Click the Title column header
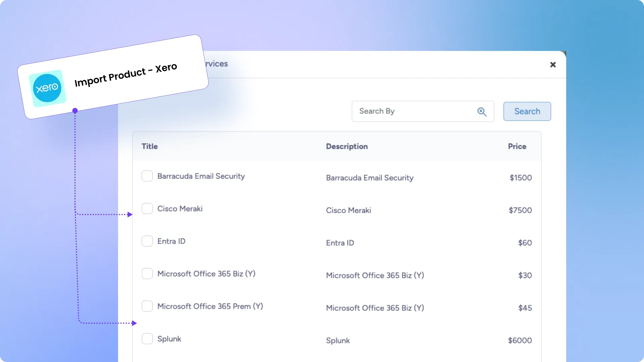 click(150, 146)
